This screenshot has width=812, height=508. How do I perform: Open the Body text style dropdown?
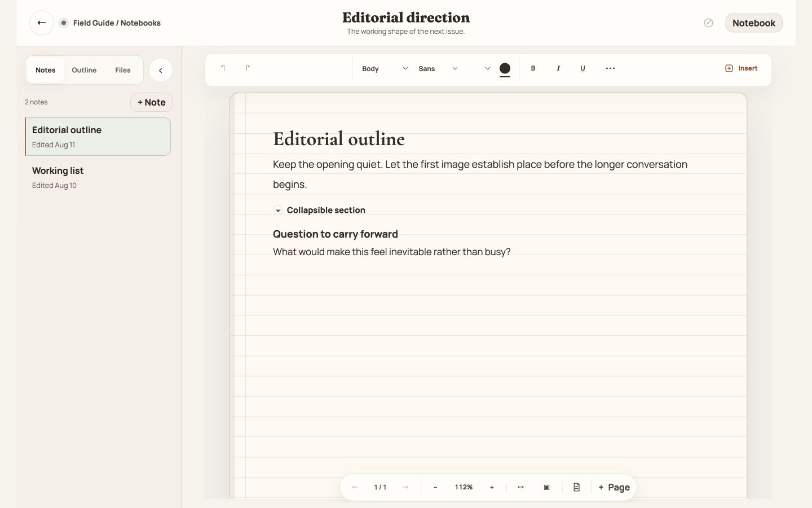[x=385, y=69]
